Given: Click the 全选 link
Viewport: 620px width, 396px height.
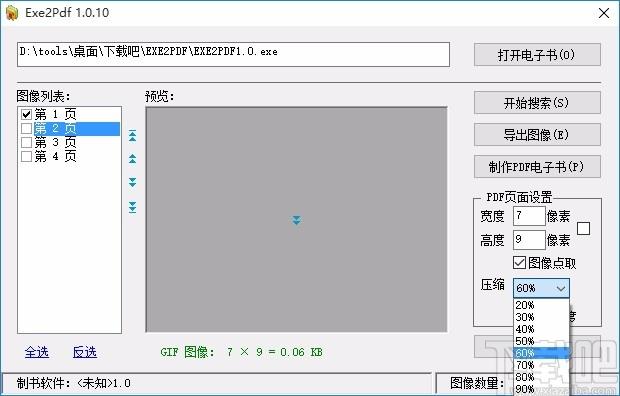Looking at the screenshot, I should 37,352.
